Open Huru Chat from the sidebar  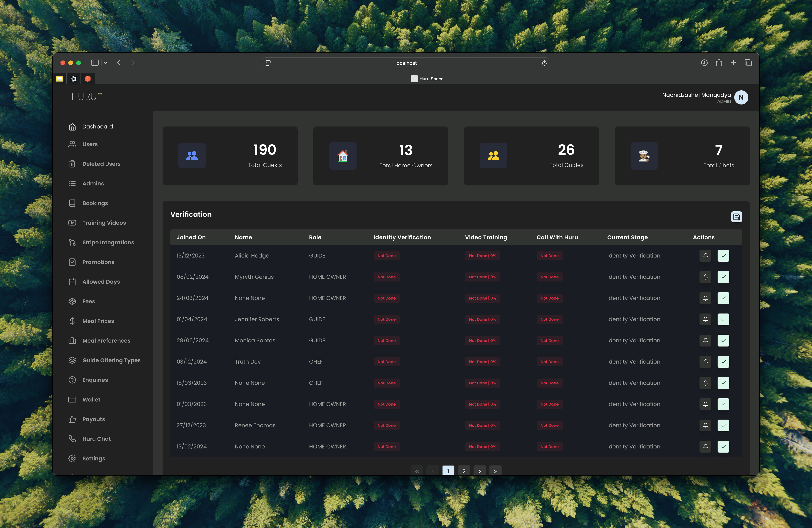tap(96, 439)
